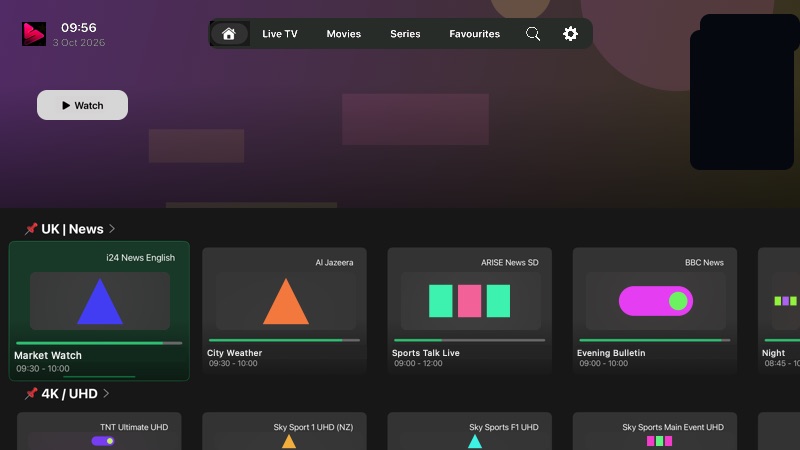Screen dimensions: 800x450
Task: Switch to Series tab
Action: (x=405, y=34)
